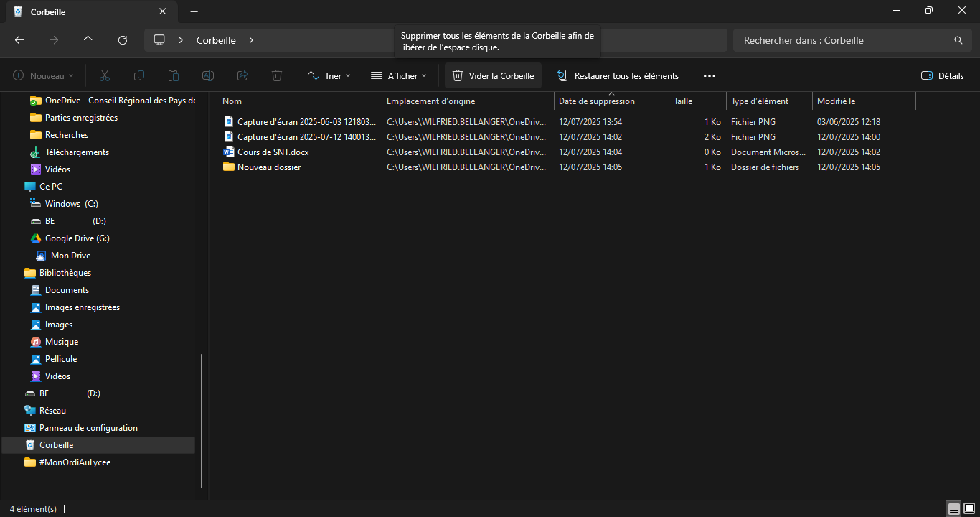
Task: Switch to large thumbnails view in status bar
Action: coord(969,509)
